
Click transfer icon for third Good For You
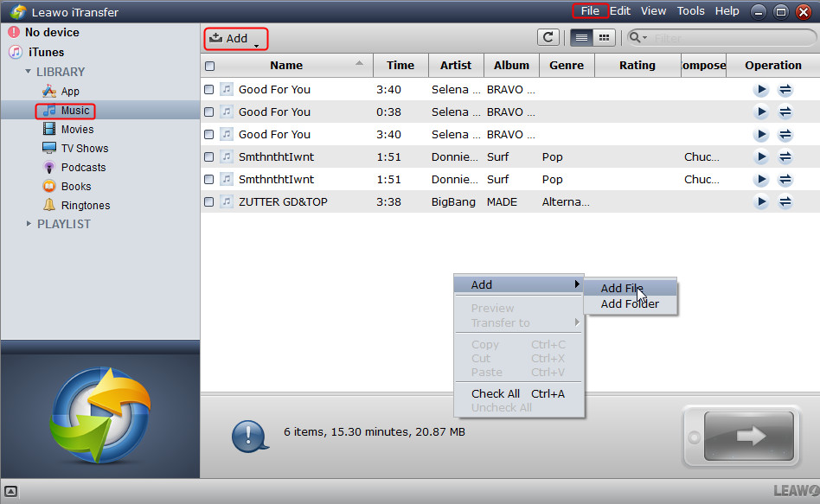point(785,134)
